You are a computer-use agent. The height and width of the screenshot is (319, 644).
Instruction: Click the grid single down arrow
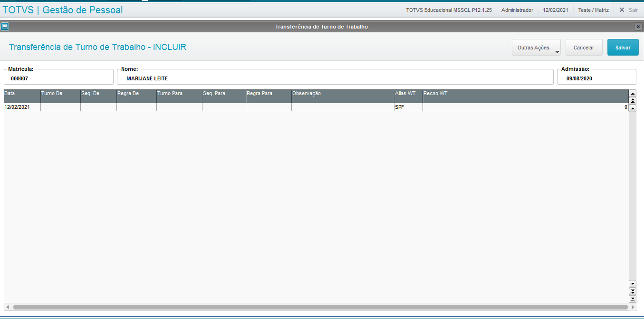[633, 283]
